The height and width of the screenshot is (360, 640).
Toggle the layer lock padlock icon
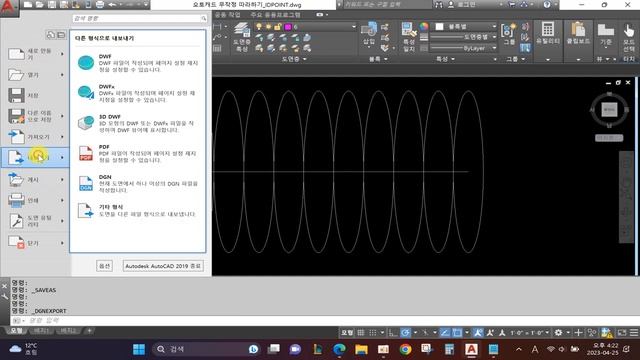click(278, 27)
